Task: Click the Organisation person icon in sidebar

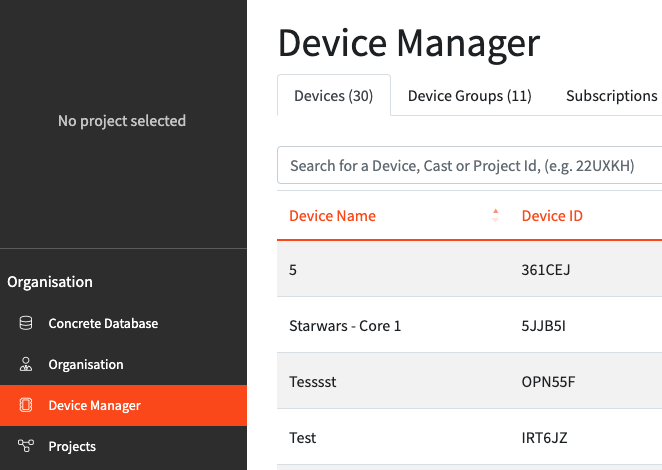Action: (26, 365)
